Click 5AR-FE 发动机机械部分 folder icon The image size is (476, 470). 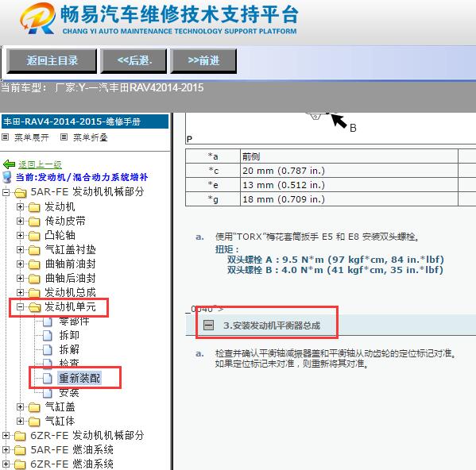(21, 193)
